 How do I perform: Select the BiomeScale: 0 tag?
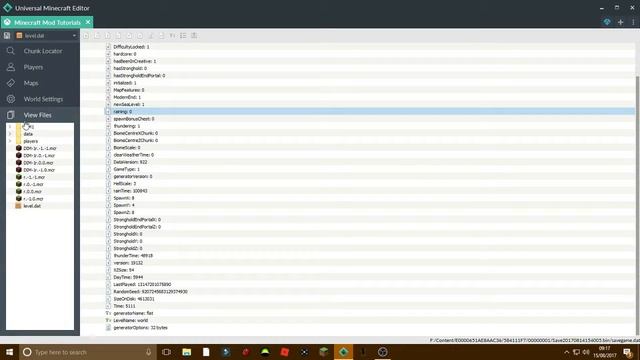[x=127, y=148]
